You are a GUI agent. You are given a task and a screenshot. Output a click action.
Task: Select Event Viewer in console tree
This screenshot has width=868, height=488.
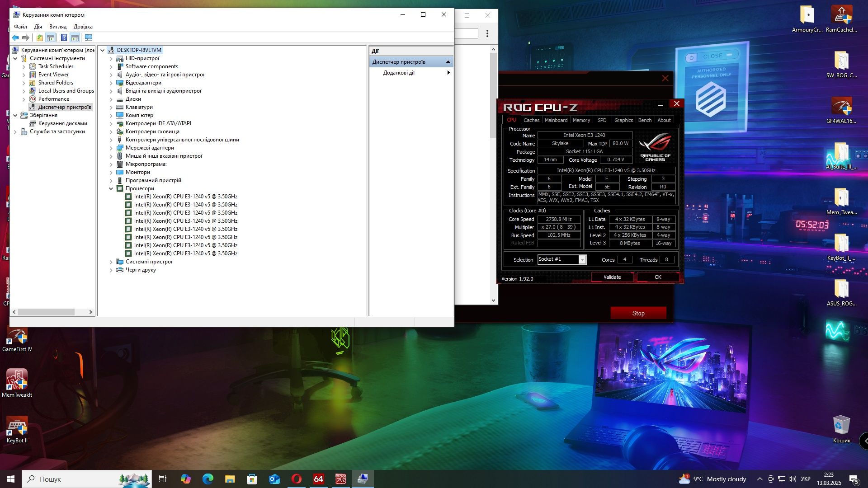[53, 75]
